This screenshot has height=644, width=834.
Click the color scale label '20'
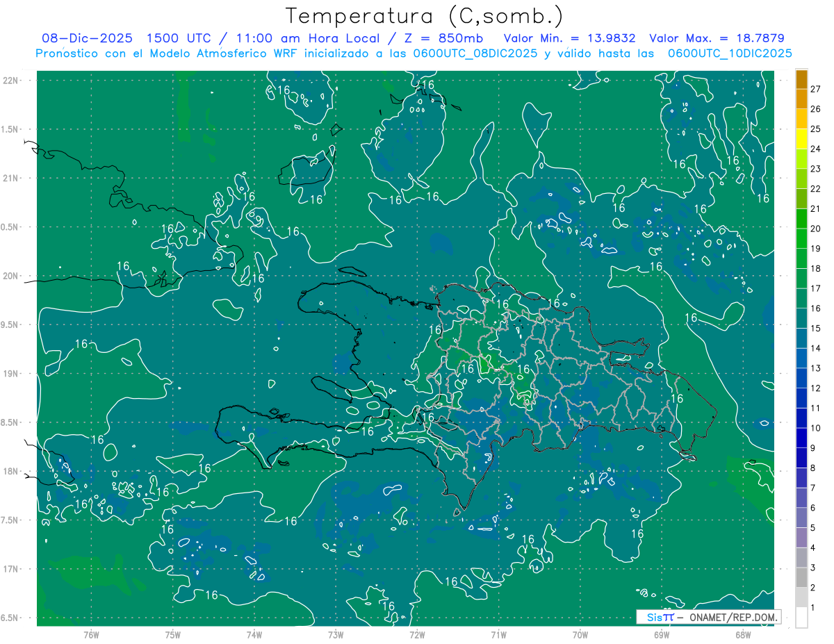pyautogui.click(x=816, y=229)
